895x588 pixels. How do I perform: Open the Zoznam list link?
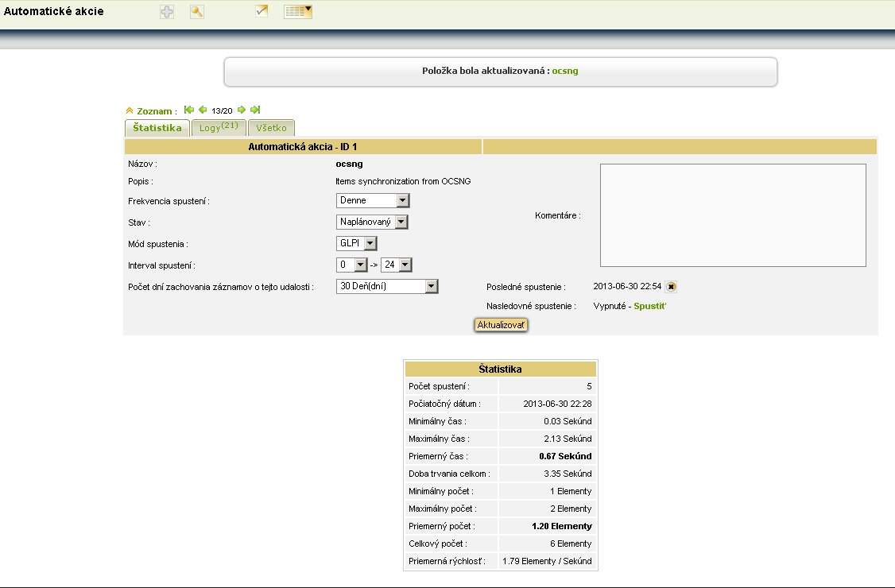click(x=154, y=111)
